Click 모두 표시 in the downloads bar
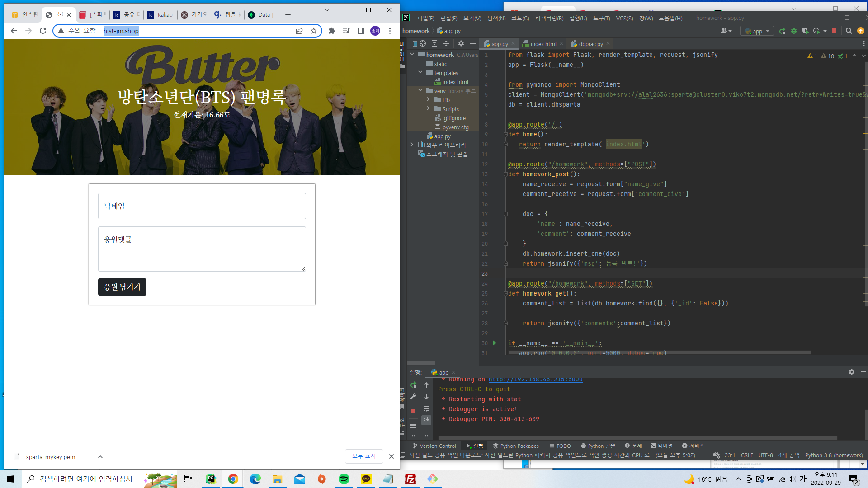This screenshot has width=868, height=488. coord(364,456)
